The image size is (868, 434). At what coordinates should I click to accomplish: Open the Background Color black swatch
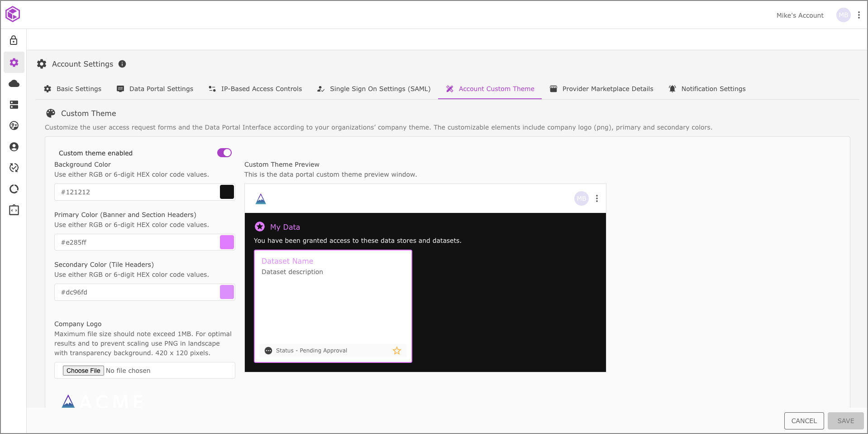coord(227,192)
